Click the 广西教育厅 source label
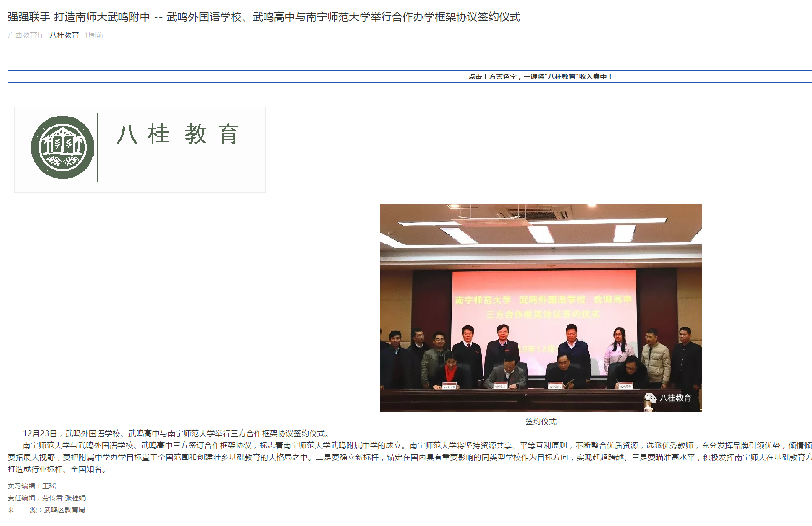This screenshot has height=526, width=812. click(26, 35)
